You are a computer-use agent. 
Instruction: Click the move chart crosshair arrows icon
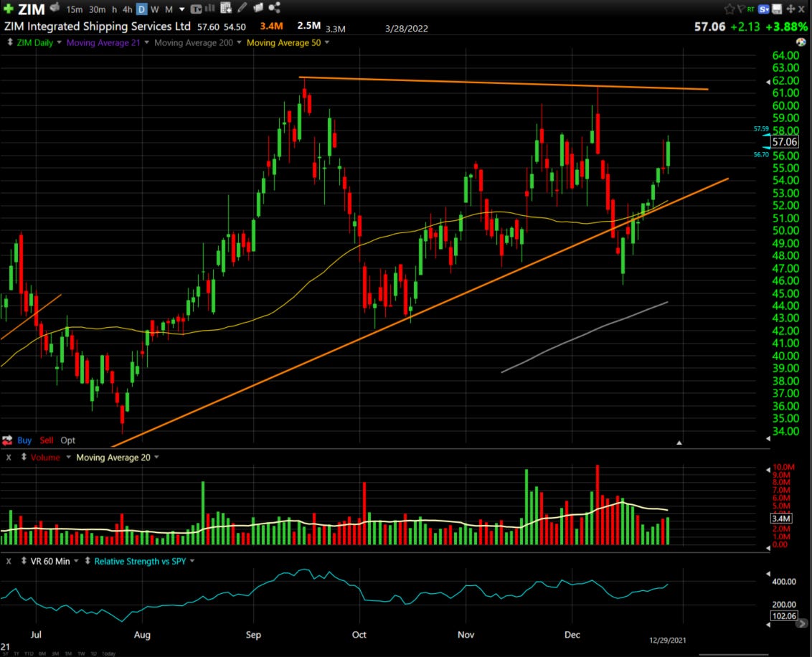point(790,9)
